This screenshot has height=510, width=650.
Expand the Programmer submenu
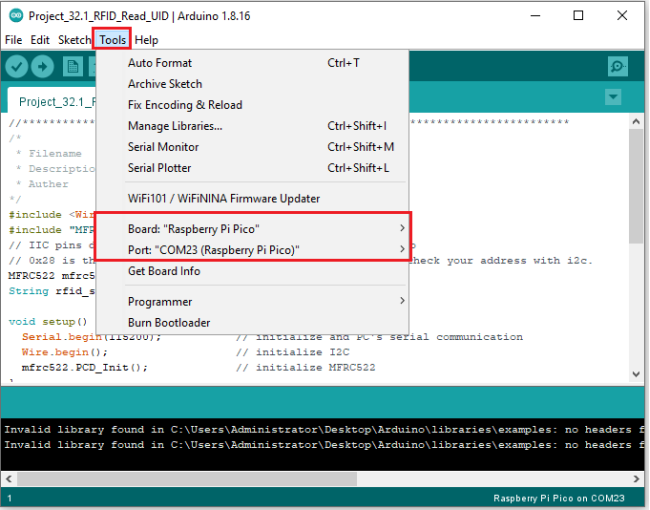pyautogui.click(x=252, y=302)
